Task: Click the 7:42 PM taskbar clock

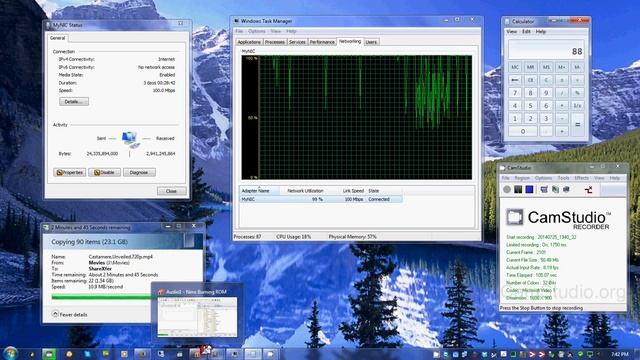Action: point(620,354)
